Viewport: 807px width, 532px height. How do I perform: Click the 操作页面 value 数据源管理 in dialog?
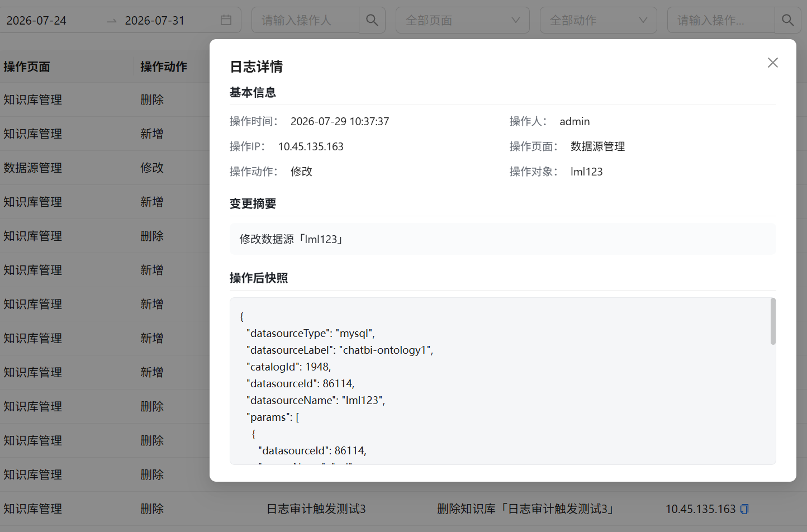tap(598, 146)
